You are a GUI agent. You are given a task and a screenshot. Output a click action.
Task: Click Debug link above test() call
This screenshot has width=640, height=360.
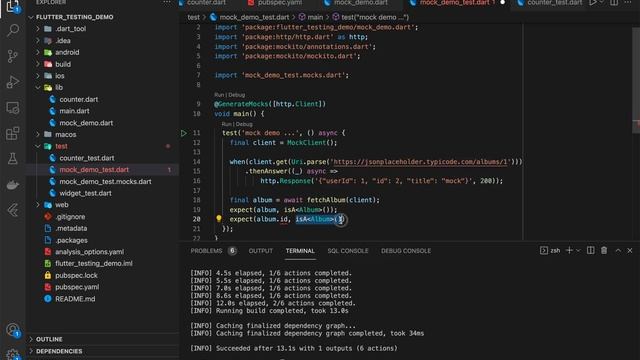[244, 124]
